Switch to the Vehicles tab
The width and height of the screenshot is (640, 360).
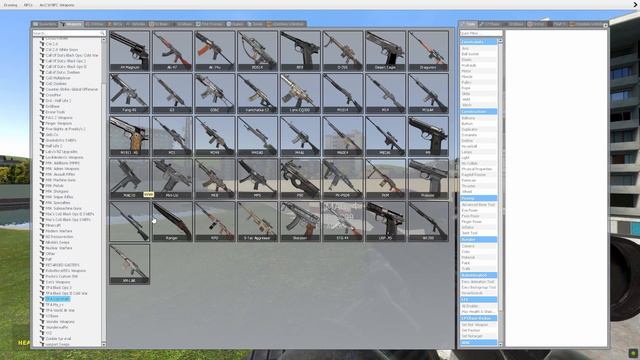(x=136, y=24)
